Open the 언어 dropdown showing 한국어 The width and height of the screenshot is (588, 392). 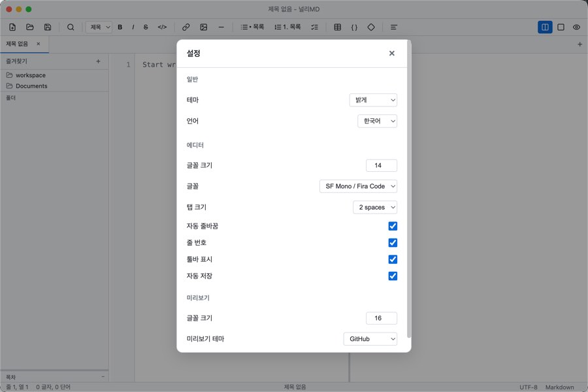(377, 121)
